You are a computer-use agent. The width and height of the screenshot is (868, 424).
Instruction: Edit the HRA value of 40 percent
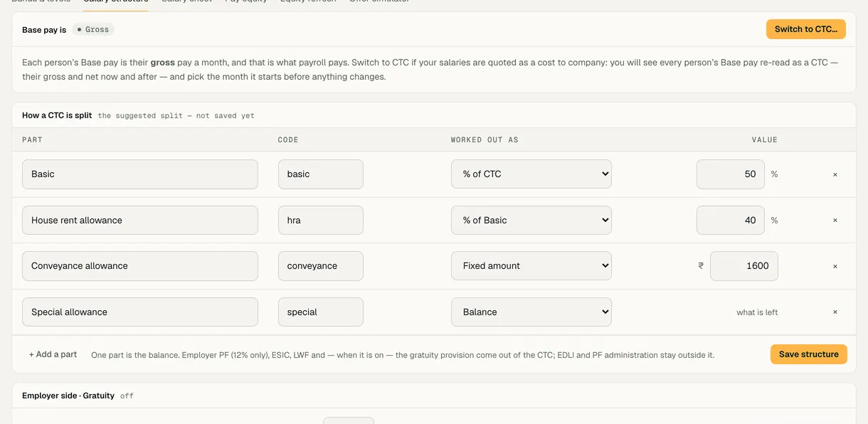pos(731,221)
